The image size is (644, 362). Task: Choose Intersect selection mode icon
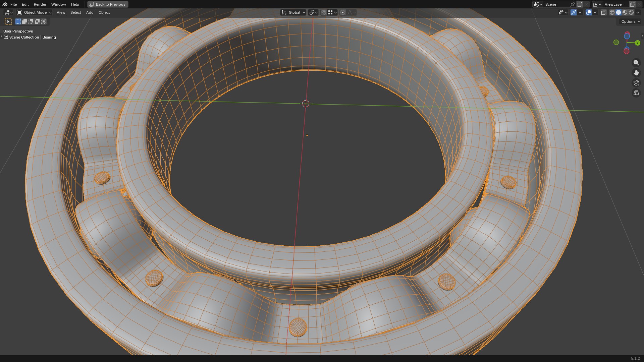pyautogui.click(x=44, y=21)
